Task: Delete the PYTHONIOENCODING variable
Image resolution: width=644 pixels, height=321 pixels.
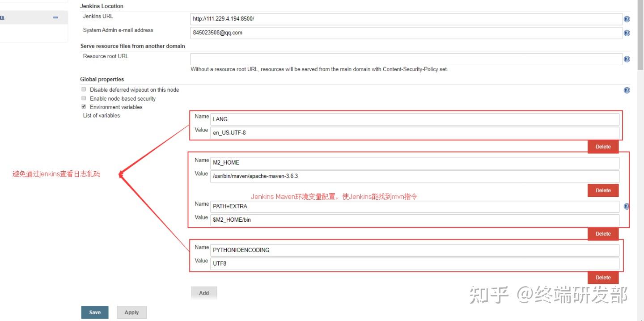Action: [x=603, y=277]
